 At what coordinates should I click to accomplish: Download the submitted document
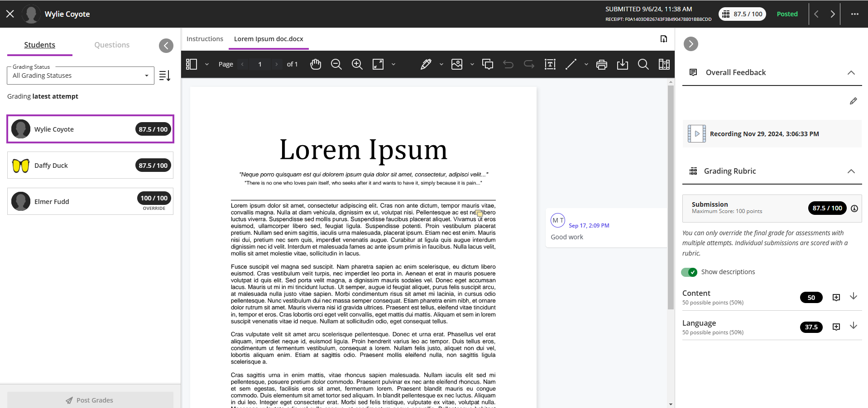623,64
